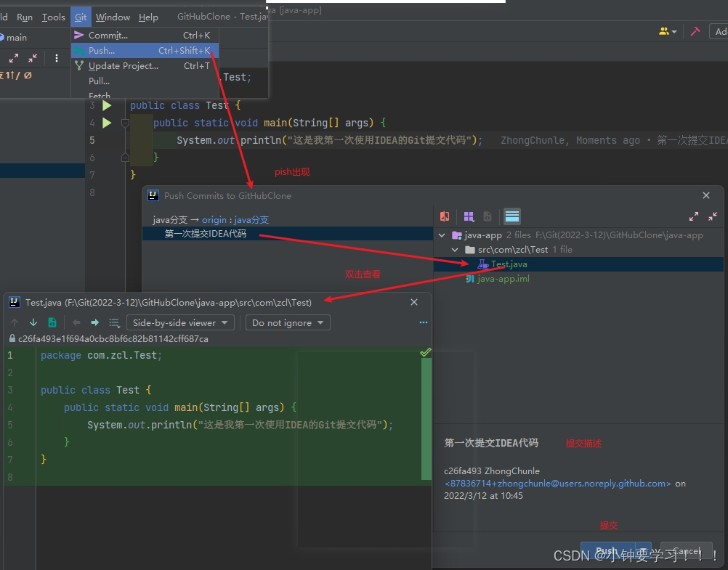
Task: Click line 5 println code in editor
Action: [x=329, y=140]
